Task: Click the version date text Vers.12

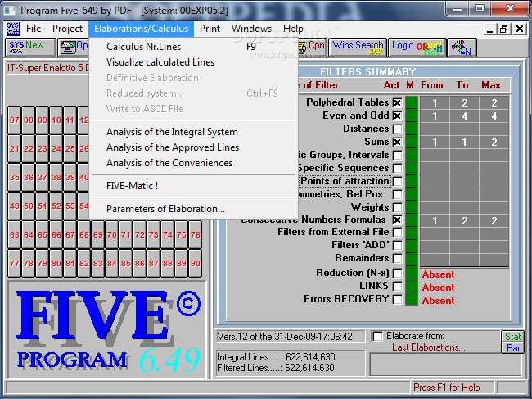Action: pos(285,337)
